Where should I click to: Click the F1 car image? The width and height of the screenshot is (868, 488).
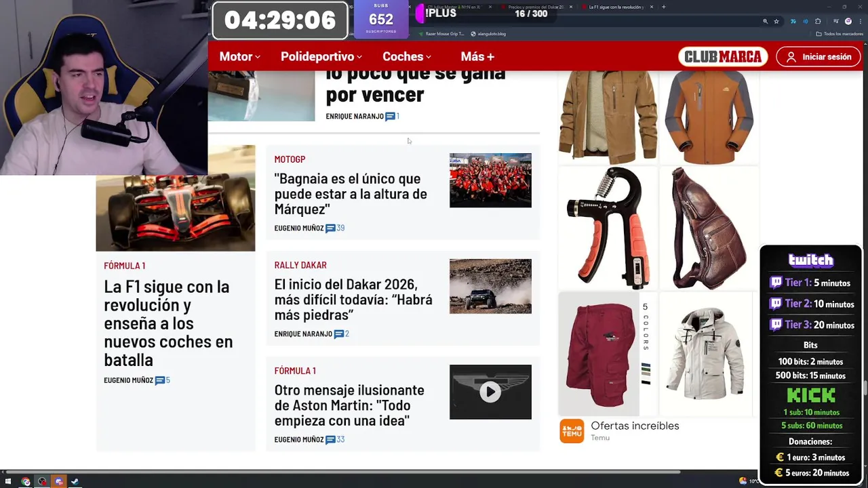[x=176, y=213]
